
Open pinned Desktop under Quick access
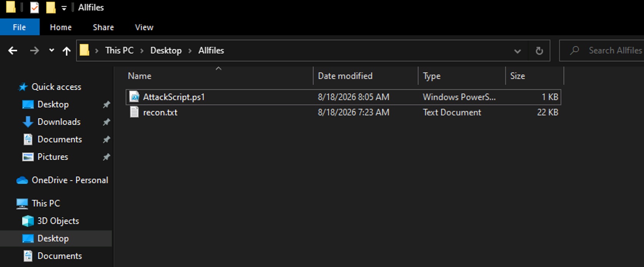tap(53, 104)
